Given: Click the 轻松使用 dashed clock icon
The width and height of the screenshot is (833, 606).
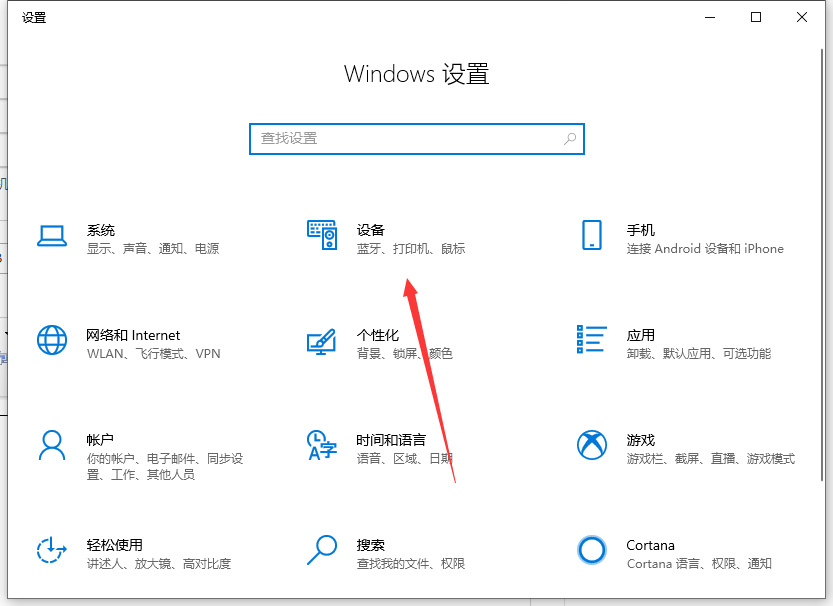Looking at the screenshot, I should coord(52,550).
